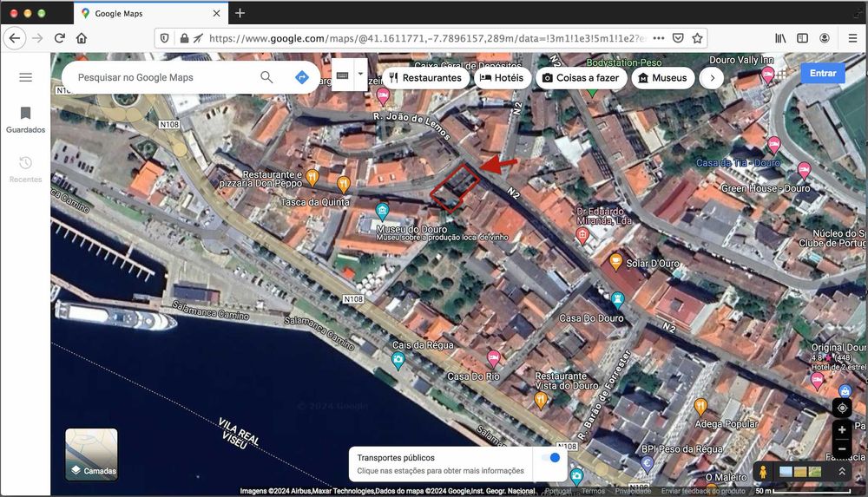Click the Entrar sign-in button
The height and width of the screenshot is (497, 868).
pos(823,73)
